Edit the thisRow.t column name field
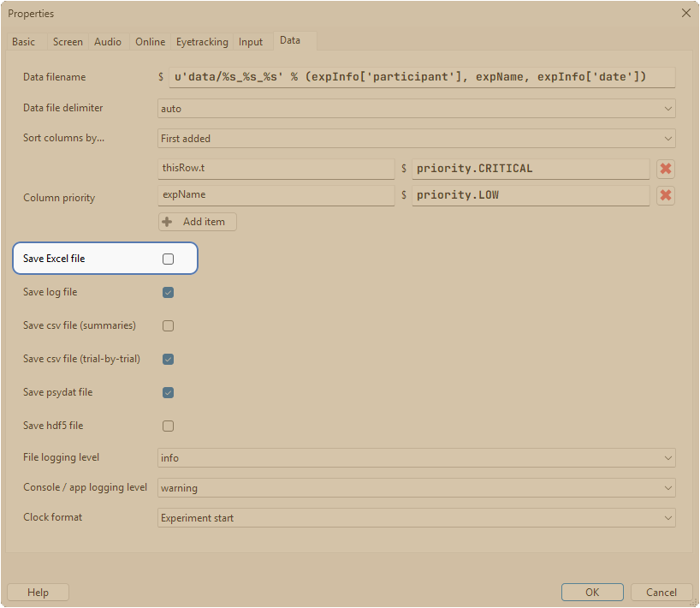Viewport: 700px width, 608px height. pos(276,169)
